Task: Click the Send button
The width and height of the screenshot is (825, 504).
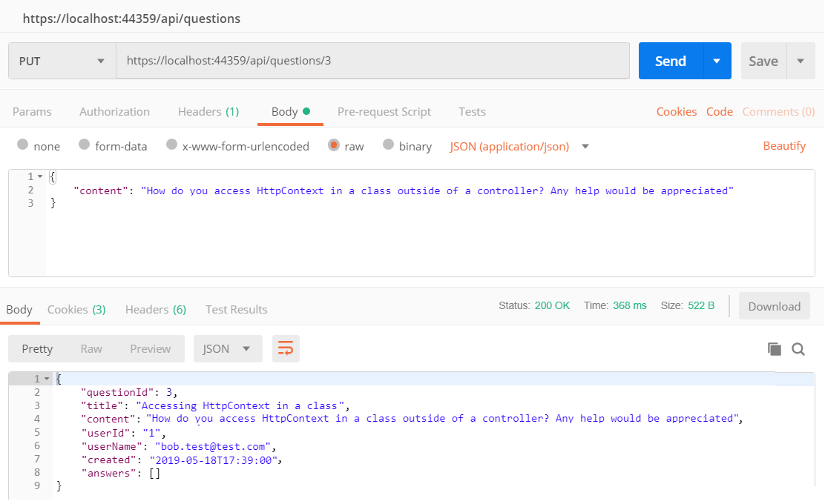Action: 670,61
